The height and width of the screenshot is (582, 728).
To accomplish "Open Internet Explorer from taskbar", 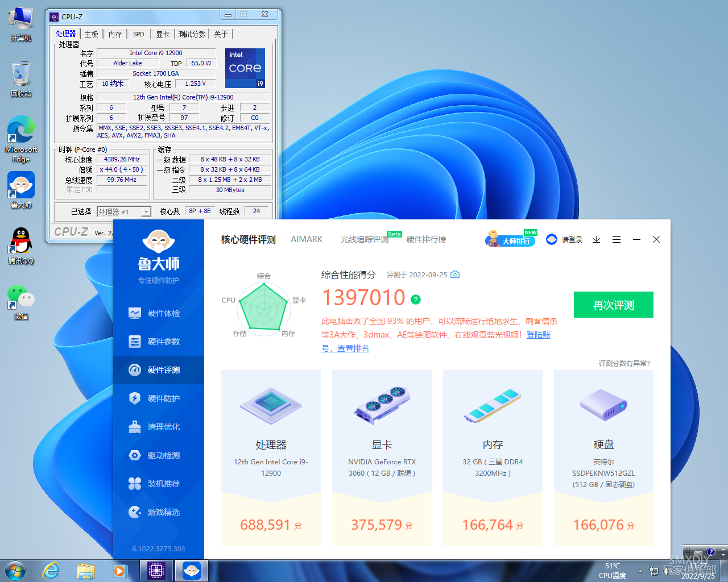I will pos(51,571).
